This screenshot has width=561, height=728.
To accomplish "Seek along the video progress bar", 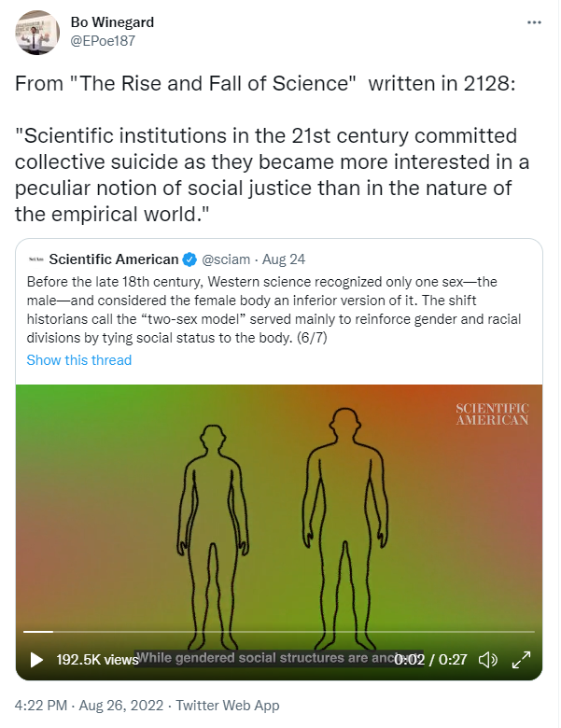I will click(279, 632).
